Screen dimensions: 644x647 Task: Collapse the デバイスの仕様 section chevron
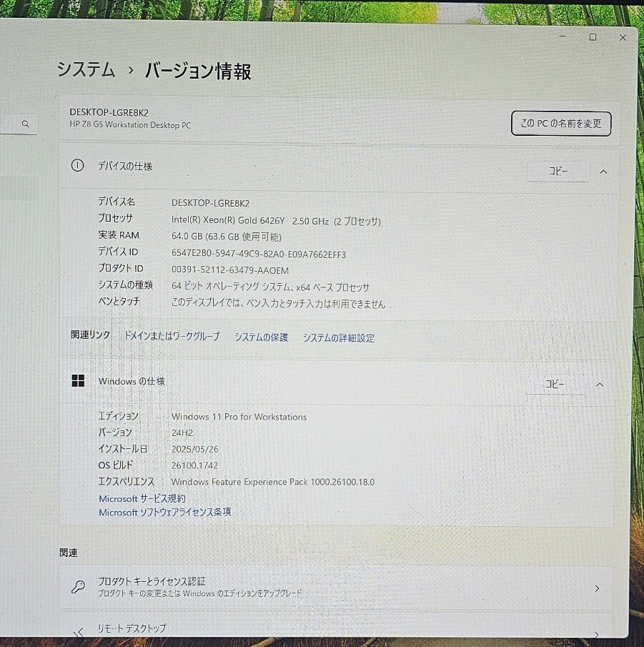click(x=603, y=172)
